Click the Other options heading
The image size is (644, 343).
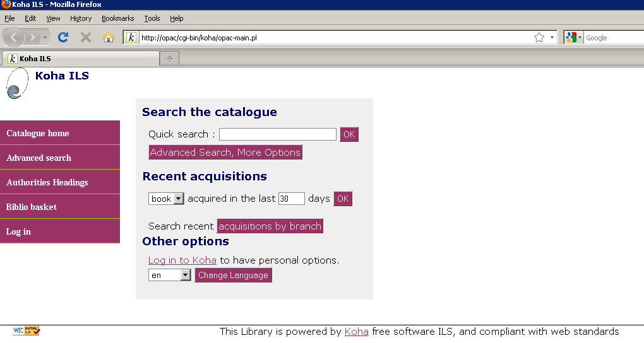tap(186, 241)
